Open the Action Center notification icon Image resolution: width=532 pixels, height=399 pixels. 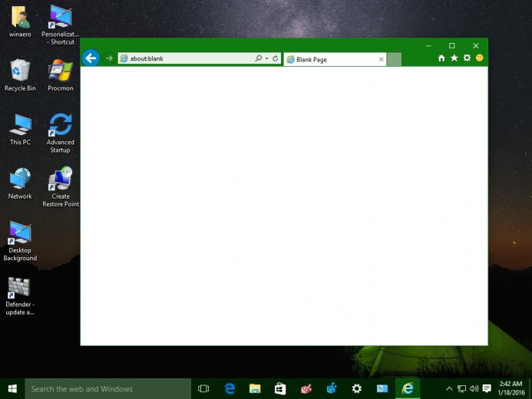[x=487, y=388]
